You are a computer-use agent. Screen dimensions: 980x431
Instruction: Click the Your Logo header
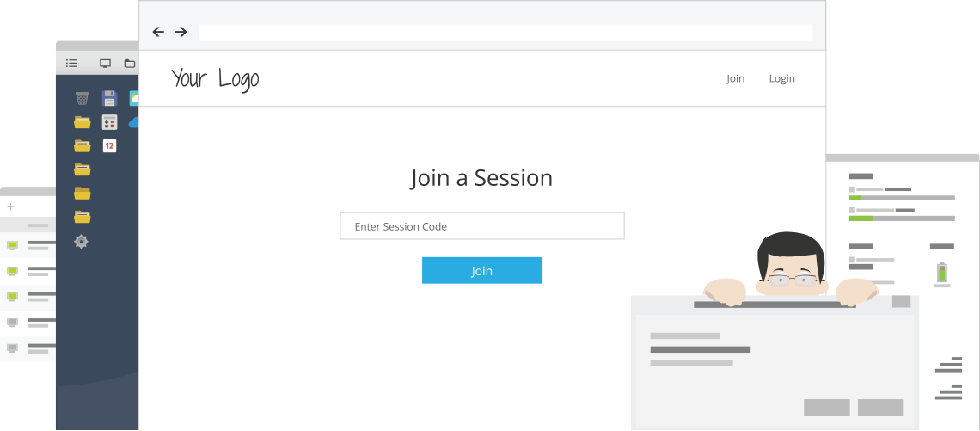tap(215, 79)
